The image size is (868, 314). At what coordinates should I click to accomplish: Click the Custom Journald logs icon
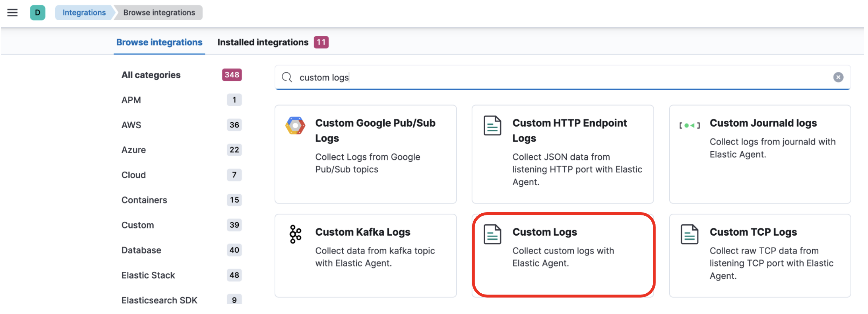pyautogui.click(x=689, y=125)
